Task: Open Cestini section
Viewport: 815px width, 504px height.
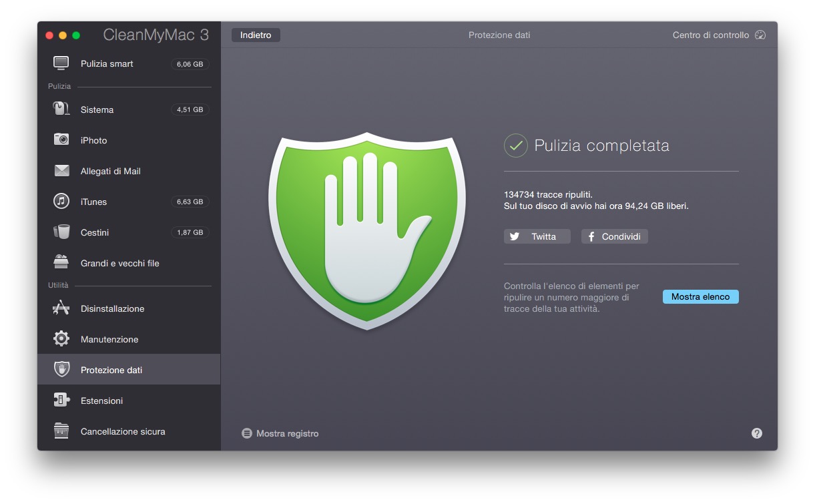Action: pyautogui.click(x=129, y=232)
